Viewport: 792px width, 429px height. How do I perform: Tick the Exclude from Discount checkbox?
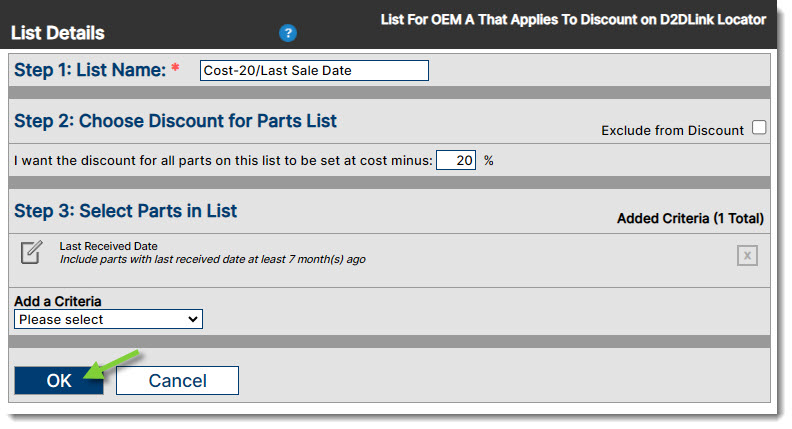759,127
